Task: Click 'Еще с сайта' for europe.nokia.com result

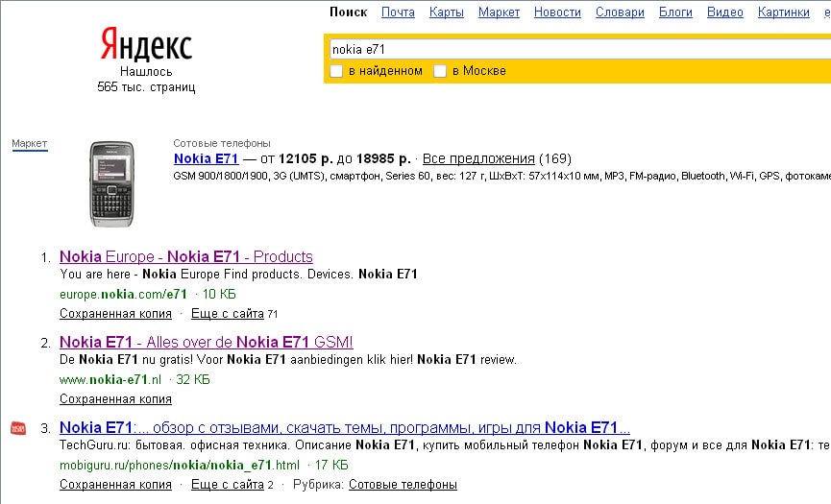Action: pyautogui.click(x=228, y=314)
